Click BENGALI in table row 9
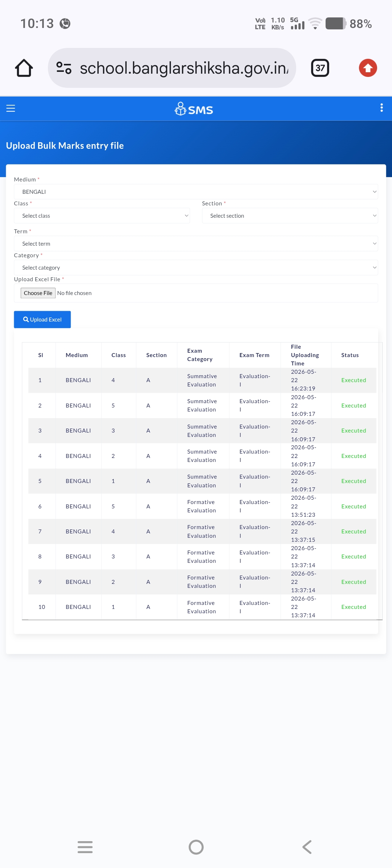Viewport: 392px width, 868px height. (78, 582)
